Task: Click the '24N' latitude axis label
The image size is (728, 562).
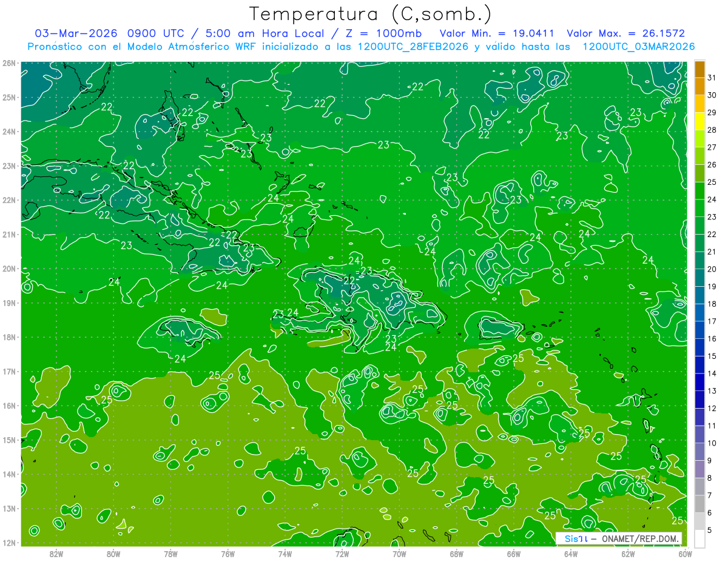Action: (x=8, y=132)
